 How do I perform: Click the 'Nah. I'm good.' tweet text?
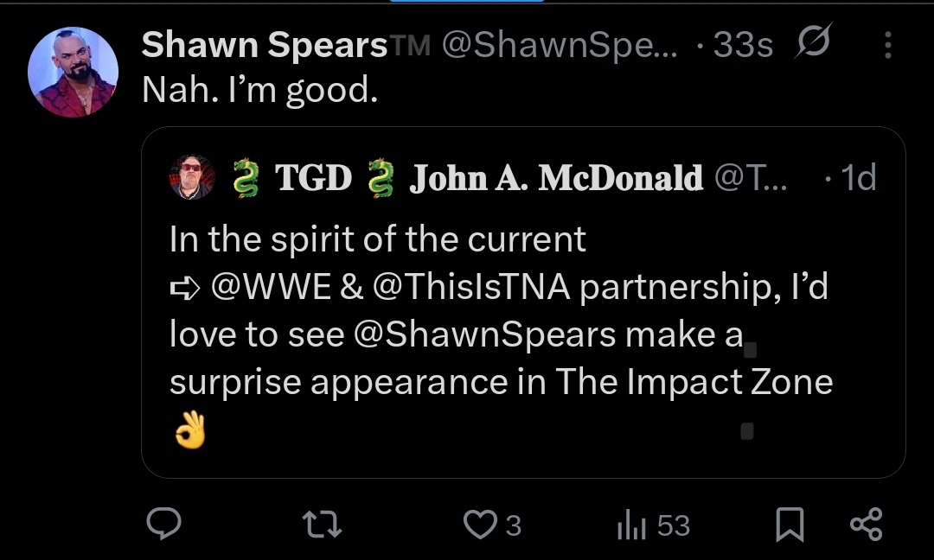[260, 90]
